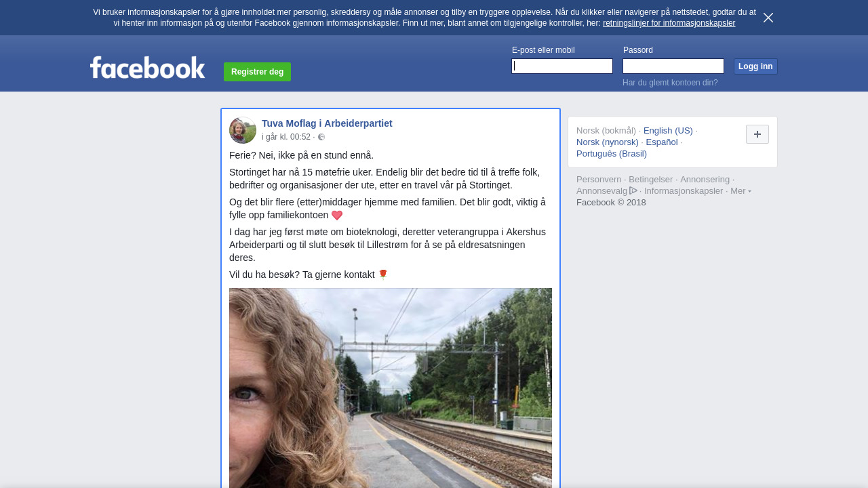This screenshot has height=488, width=868.
Task: Switch language to English (US)
Action: click(x=668, y=131)
